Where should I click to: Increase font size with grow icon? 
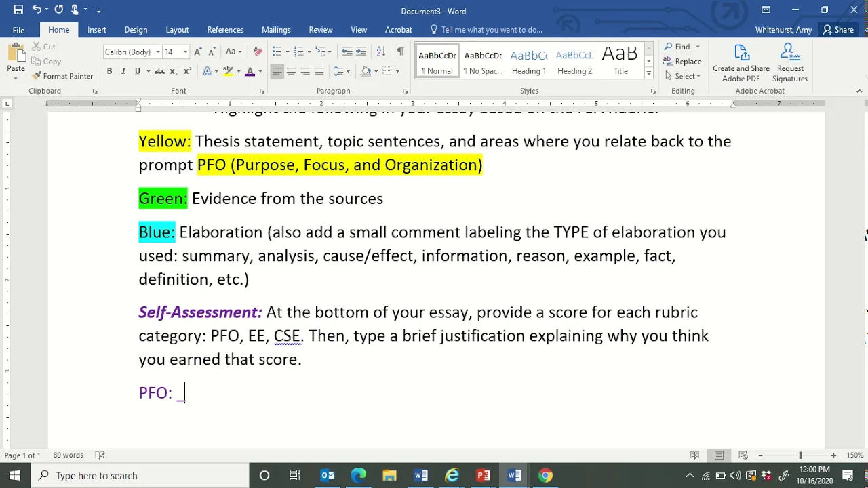click(x=198, y=52)
